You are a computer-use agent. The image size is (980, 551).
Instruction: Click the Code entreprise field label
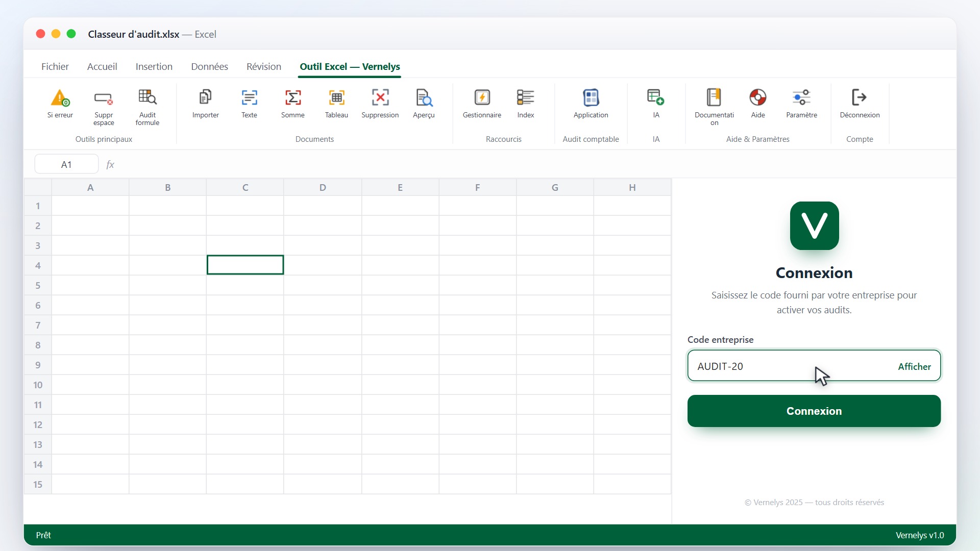720,339
